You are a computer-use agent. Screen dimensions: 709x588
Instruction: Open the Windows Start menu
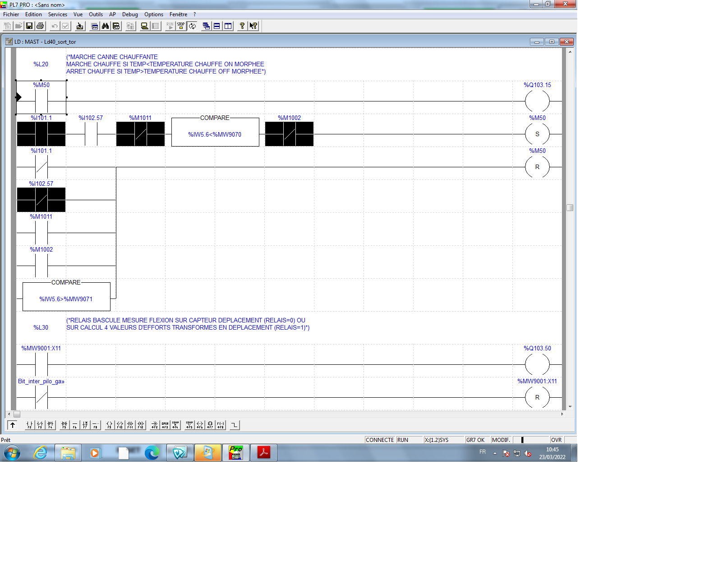pos(12,453)
